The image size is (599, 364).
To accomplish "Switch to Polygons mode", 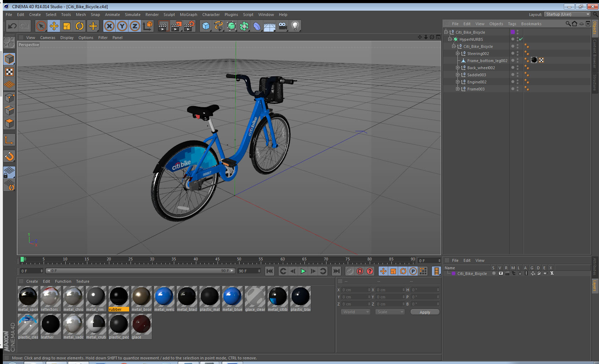I will click(x=9, y=123).
